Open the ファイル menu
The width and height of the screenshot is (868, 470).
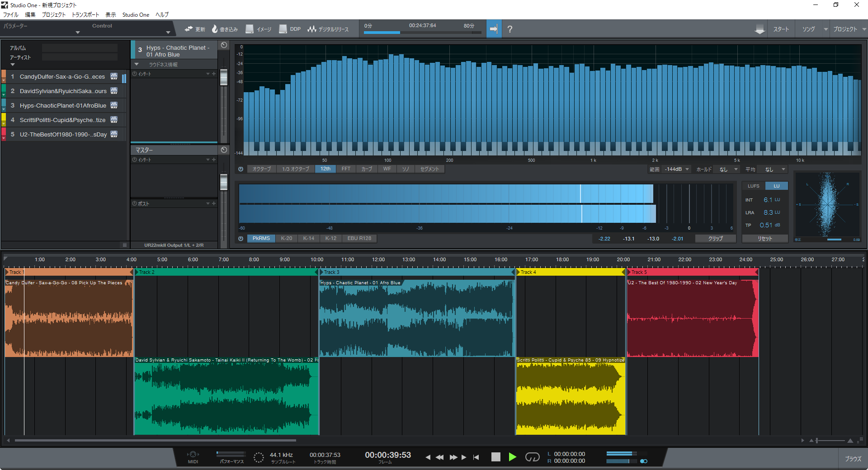click(11, 14)
